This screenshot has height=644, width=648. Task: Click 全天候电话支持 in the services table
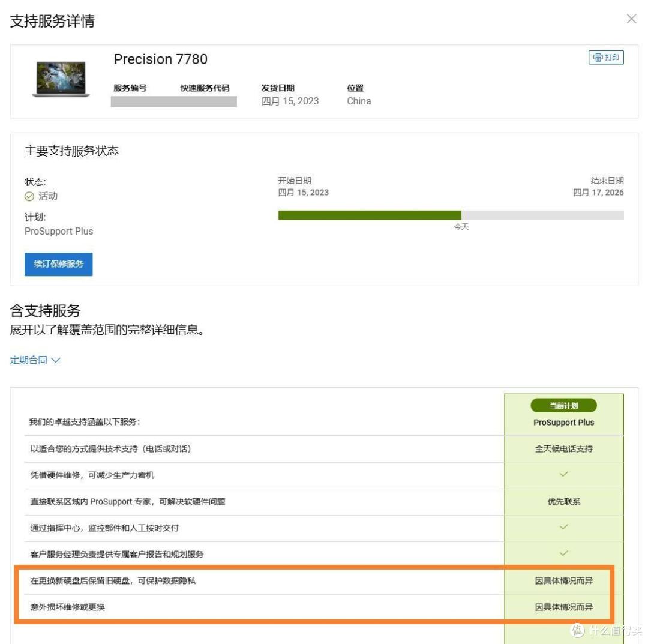[x=563, y=448]
